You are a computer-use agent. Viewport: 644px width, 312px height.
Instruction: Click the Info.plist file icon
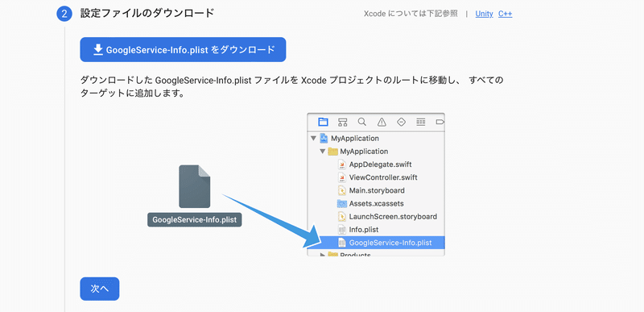click(341, 230)
